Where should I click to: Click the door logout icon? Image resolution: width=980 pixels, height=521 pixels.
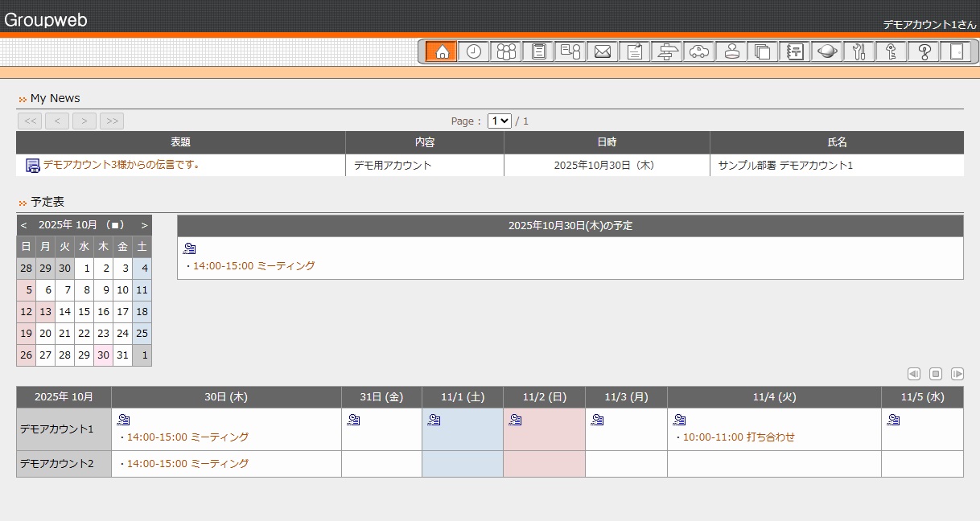pos(956,52)
